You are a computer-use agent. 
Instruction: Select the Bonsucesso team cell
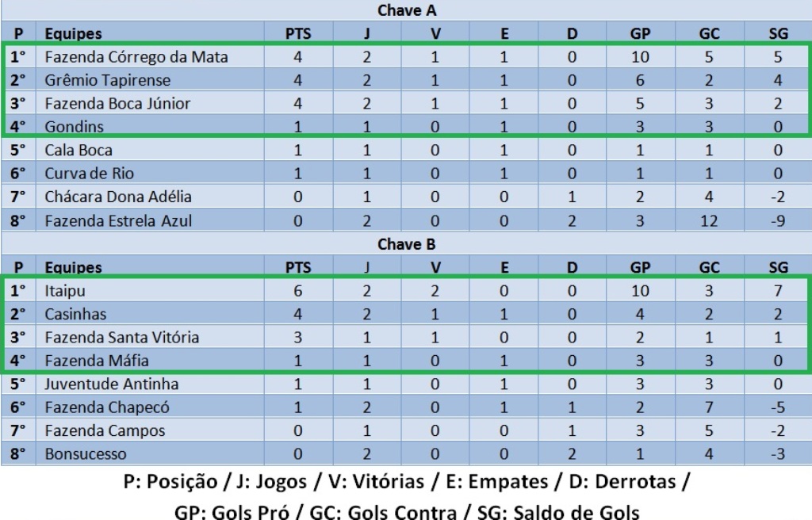(86, 454)
